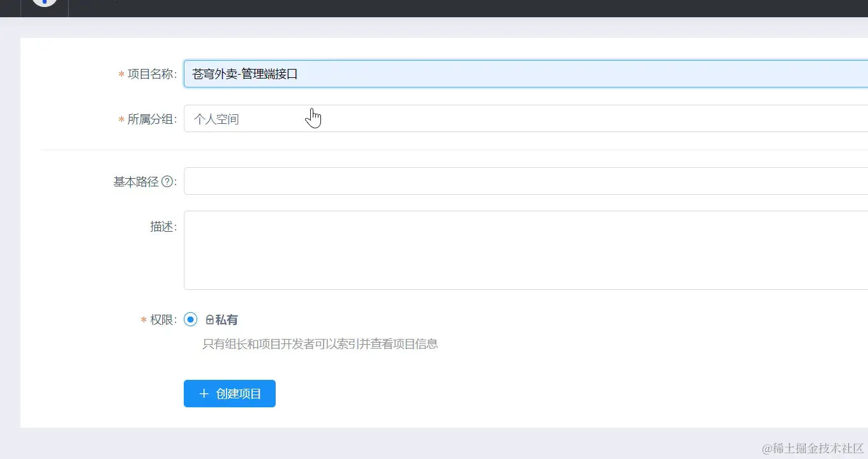
Task: Click the question mark help icon beside 基本路径
Action: click(x=167, y=182)
